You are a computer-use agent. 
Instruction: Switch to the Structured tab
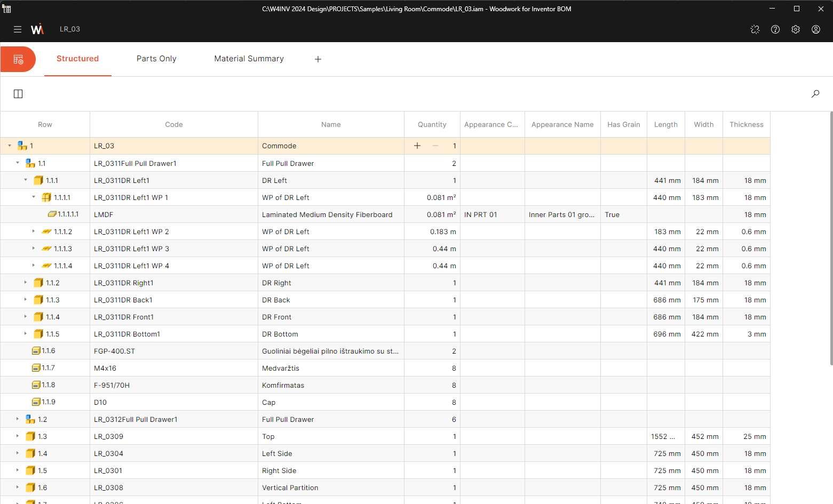(78, 59)
